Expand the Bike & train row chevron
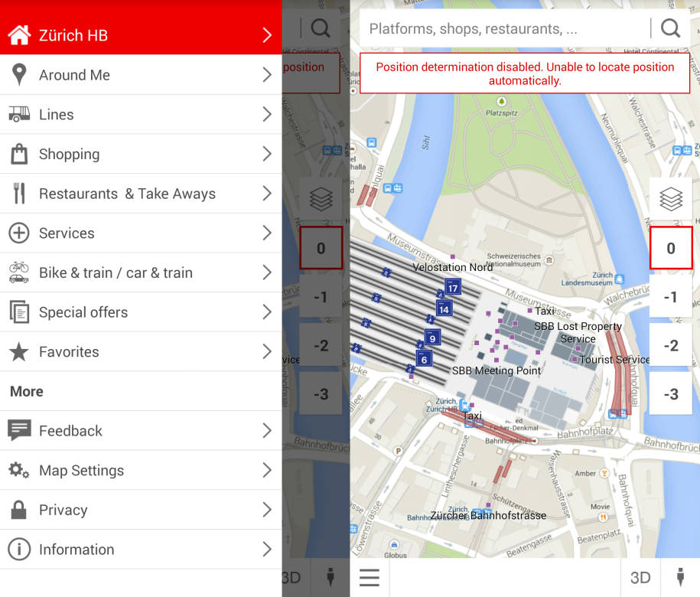 point(267,272)
